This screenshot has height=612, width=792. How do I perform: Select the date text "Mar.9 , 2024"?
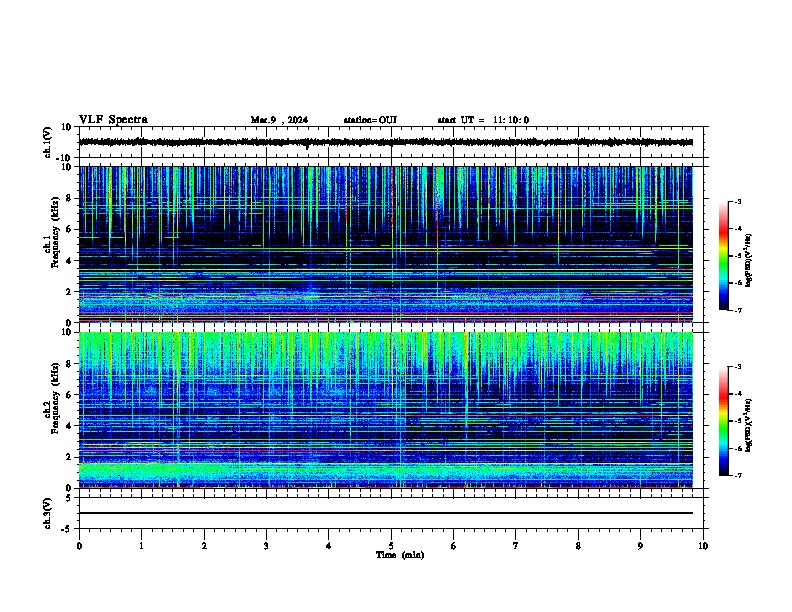[279, 120]
